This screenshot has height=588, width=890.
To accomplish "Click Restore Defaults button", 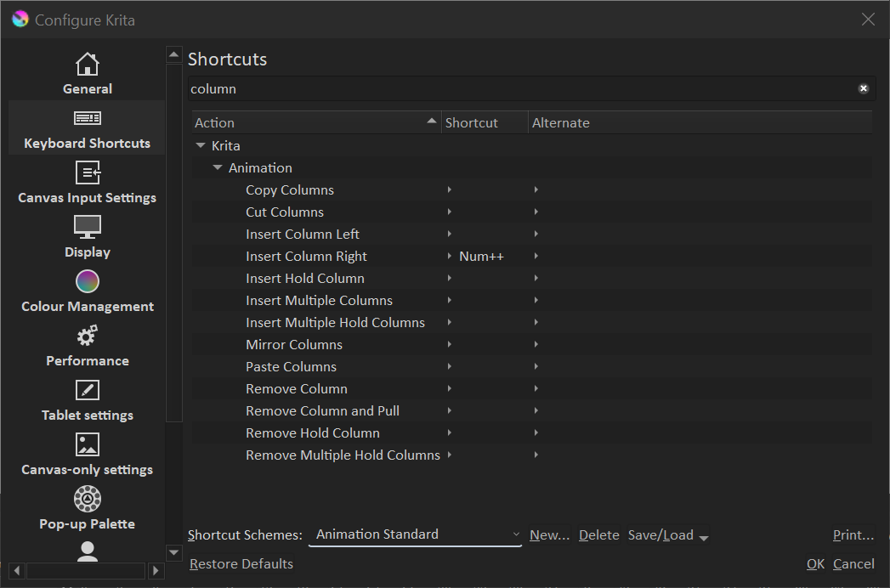I will 241,564.
